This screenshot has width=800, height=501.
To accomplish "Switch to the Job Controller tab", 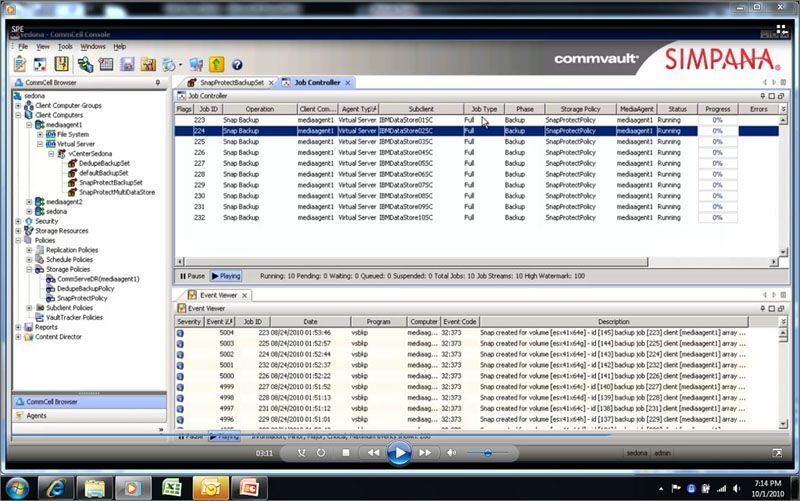I will click(317, 82).
